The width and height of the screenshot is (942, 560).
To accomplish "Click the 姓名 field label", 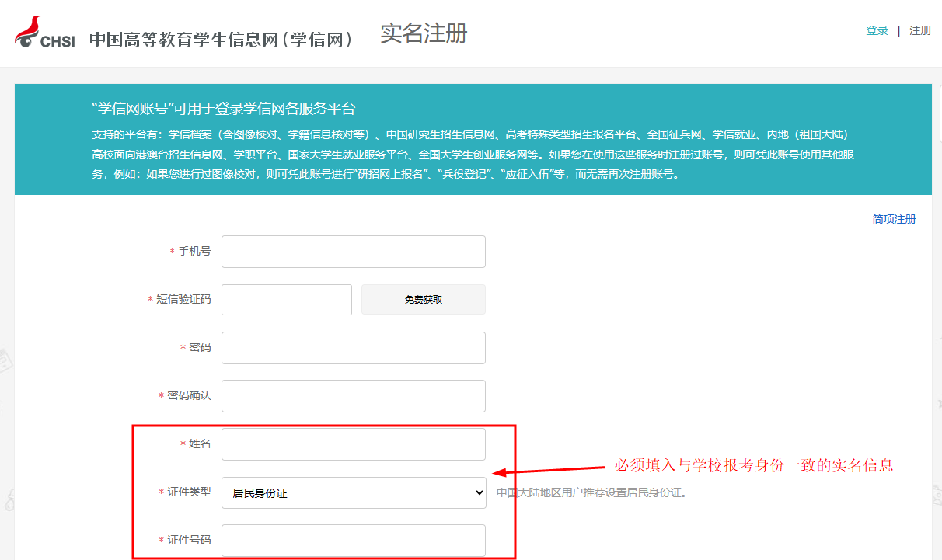I will (200, 444).
